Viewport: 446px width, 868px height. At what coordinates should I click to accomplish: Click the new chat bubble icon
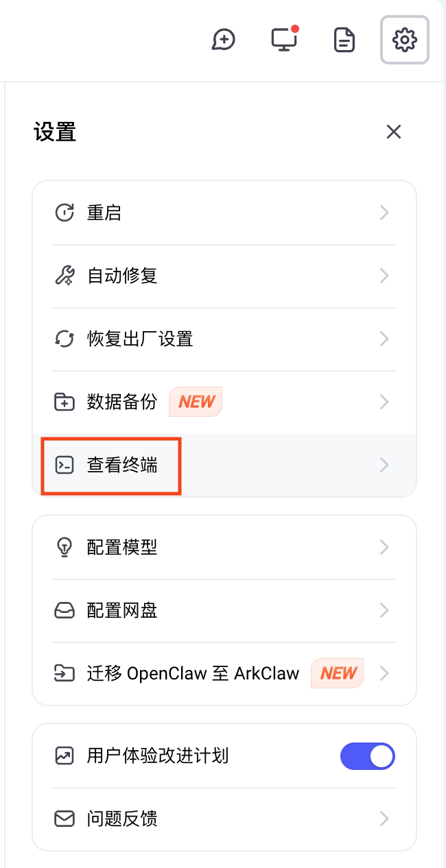click(x=223, y=40)
